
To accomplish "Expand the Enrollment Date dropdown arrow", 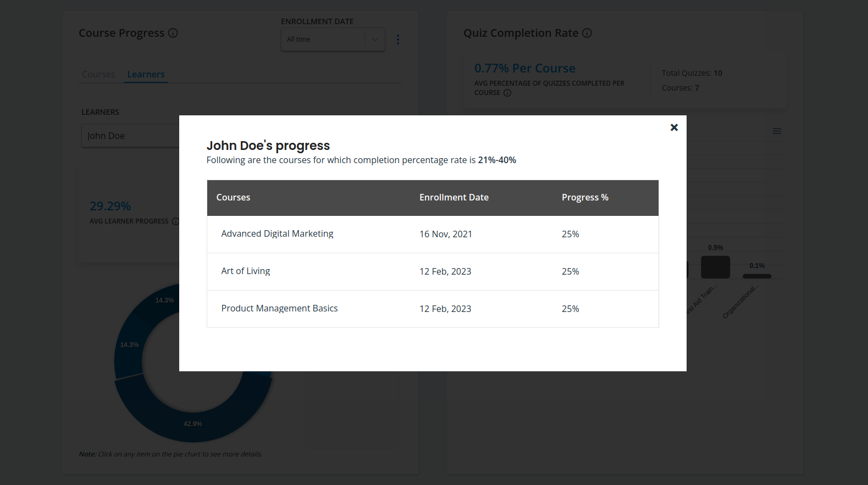I will (375, 40).
